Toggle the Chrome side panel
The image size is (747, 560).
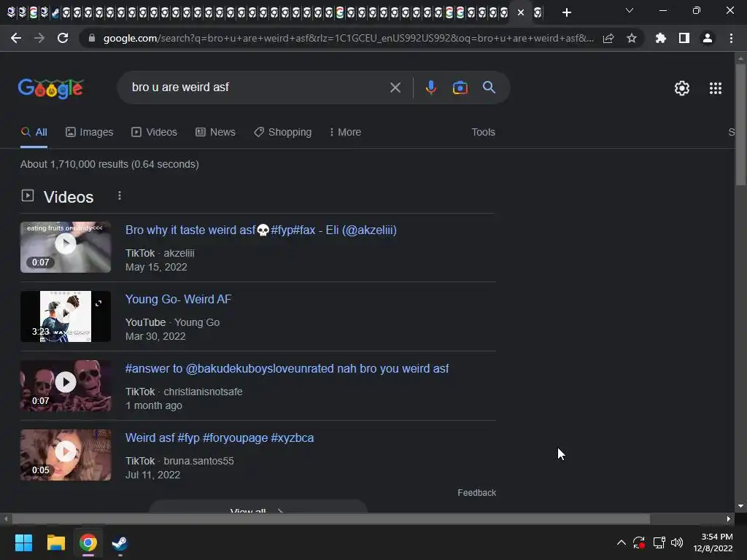click(684, 38)
